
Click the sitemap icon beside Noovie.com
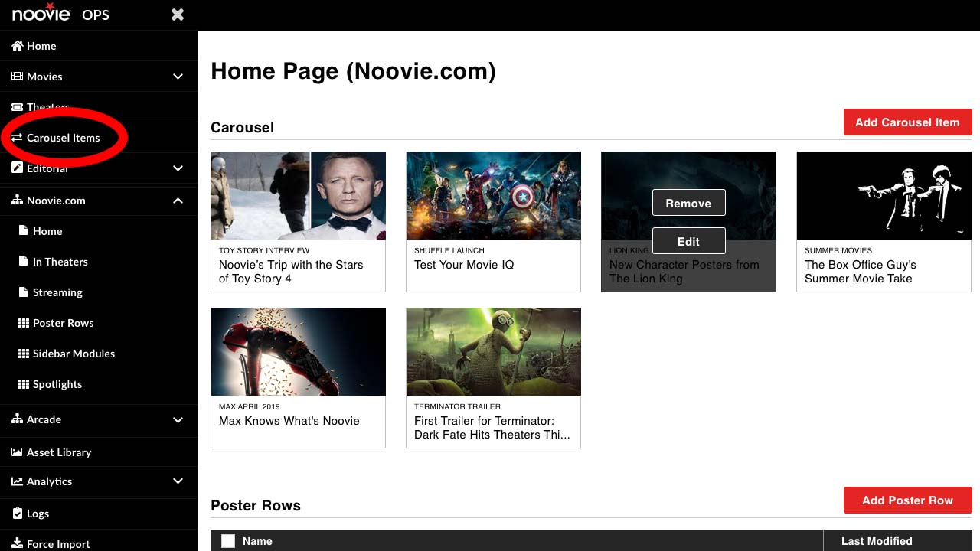[17, 201]
